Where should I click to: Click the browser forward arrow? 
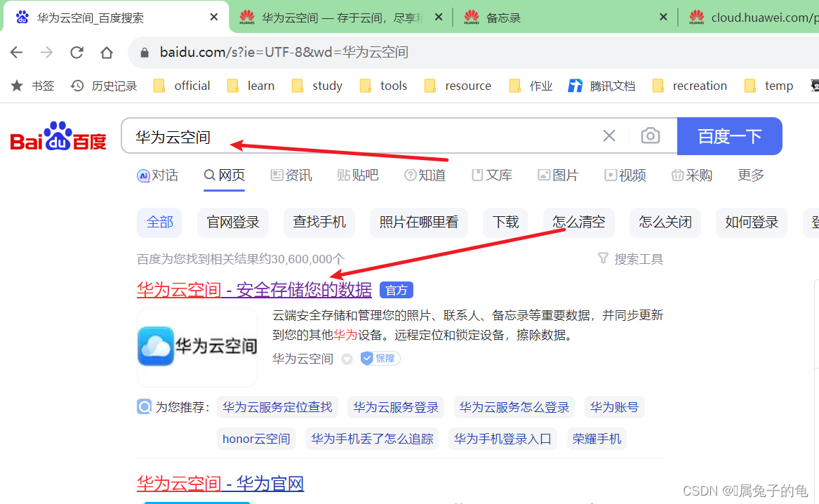click(46, 52)
